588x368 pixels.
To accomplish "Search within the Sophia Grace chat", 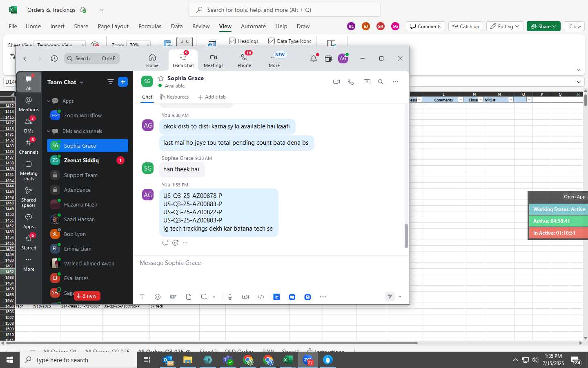I will (x=381, y=82).
